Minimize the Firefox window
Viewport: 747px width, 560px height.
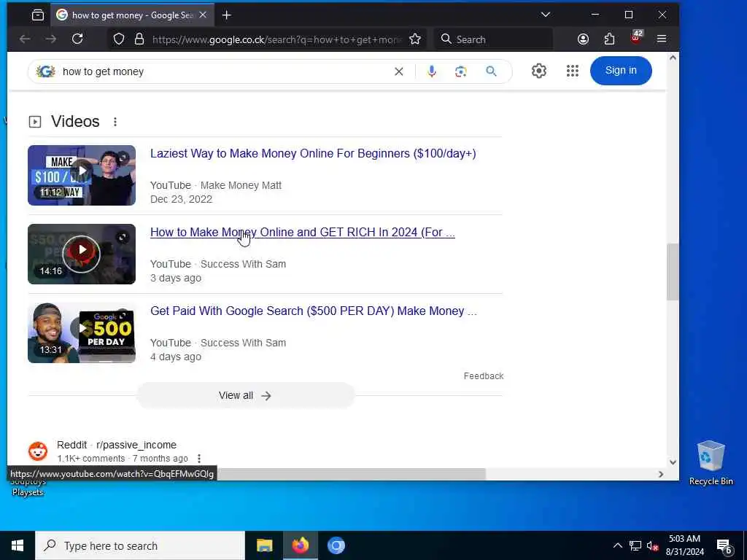pyautogui.click(x=595, y=15)
